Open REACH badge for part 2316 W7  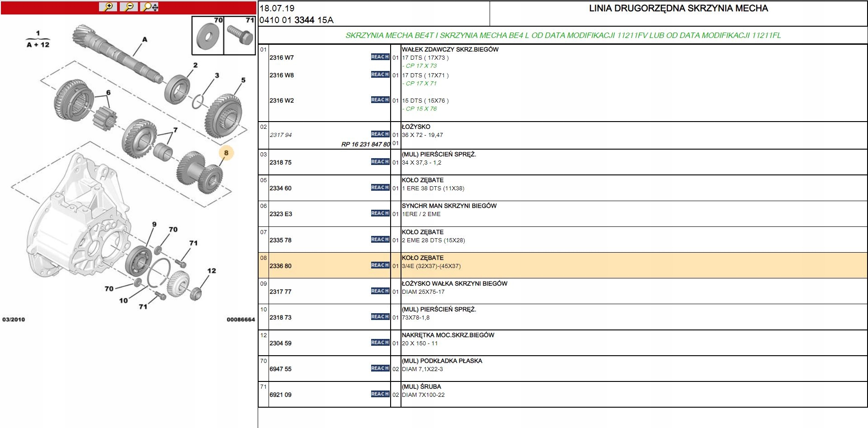[380, 57]
